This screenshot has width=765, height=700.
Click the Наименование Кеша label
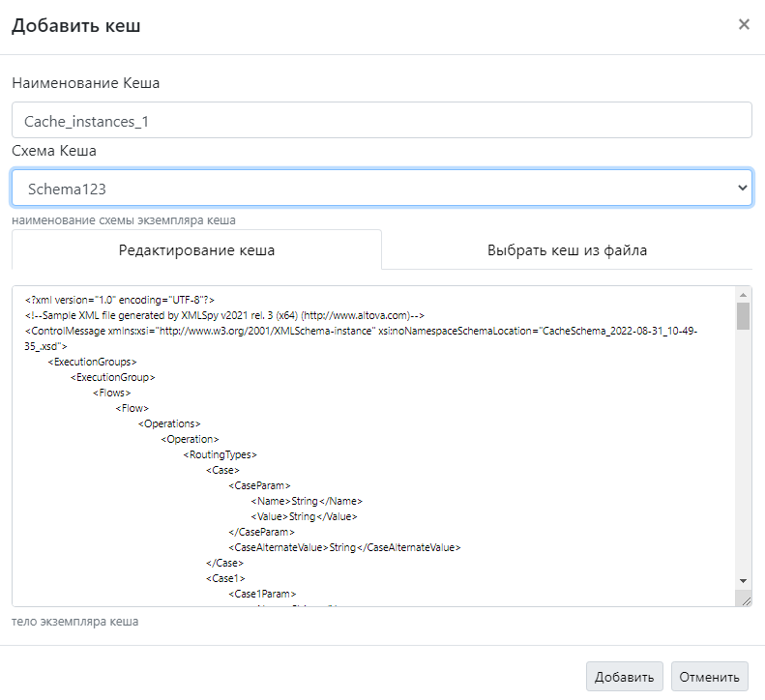click(86, 83)
